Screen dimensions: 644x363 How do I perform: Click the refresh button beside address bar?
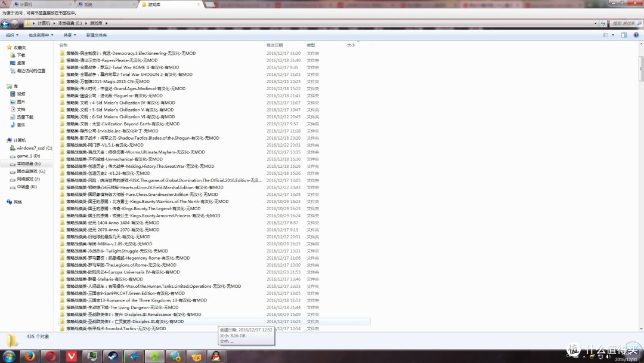pyautogui.click(x=603, y=23)
